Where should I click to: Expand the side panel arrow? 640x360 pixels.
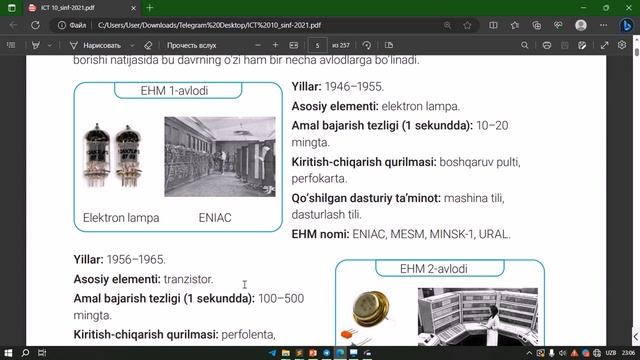pos(636,337)
